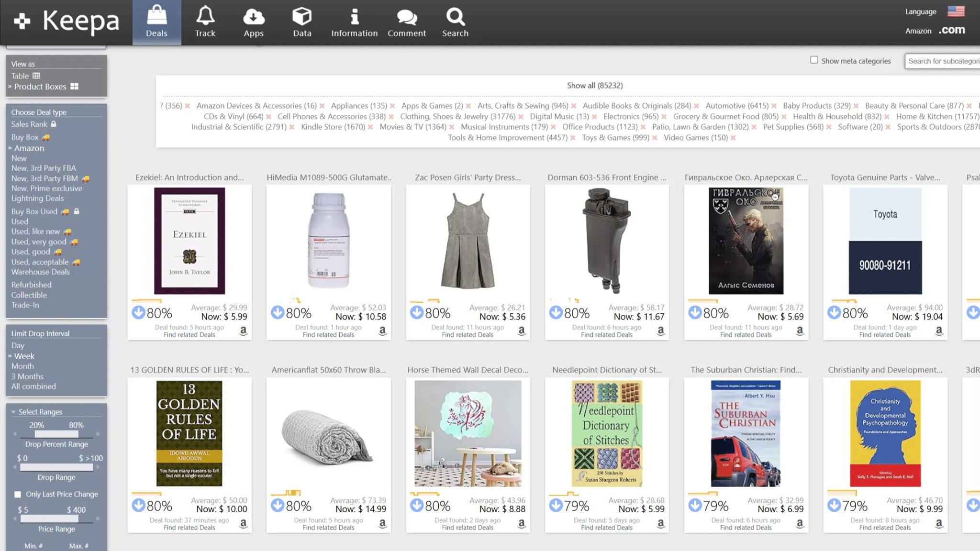The height and width of the screenshot is (551, 980).
Task: Open the Search tool
Action: tap(455, 22)
